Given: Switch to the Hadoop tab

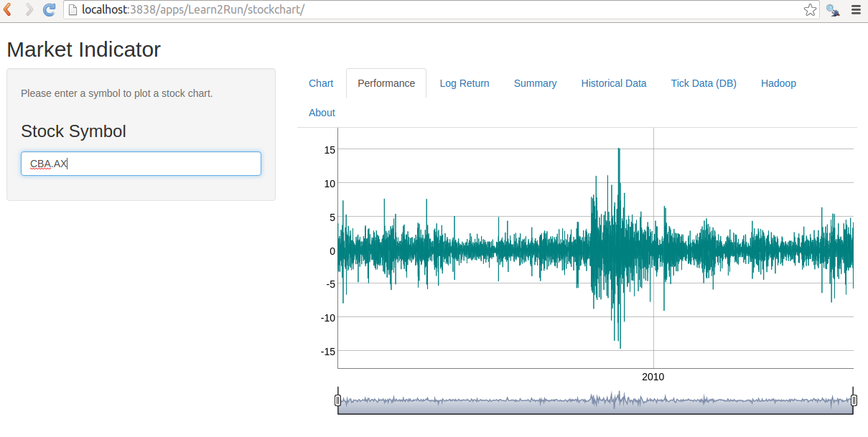Looking at the screenshot, I should tap(778, 83).
